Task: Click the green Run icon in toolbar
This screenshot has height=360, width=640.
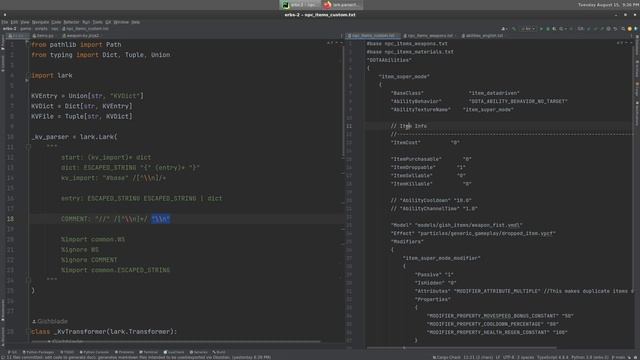Action: pyautogui.click(x=541, y=29)
